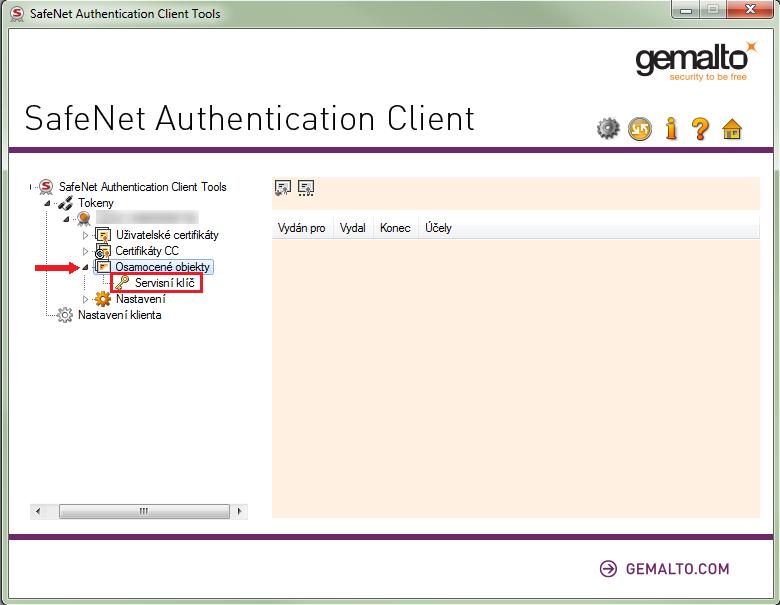Sort by the Účely column header
The height and width of the screenshot is (605, 780).
[438, 228]
